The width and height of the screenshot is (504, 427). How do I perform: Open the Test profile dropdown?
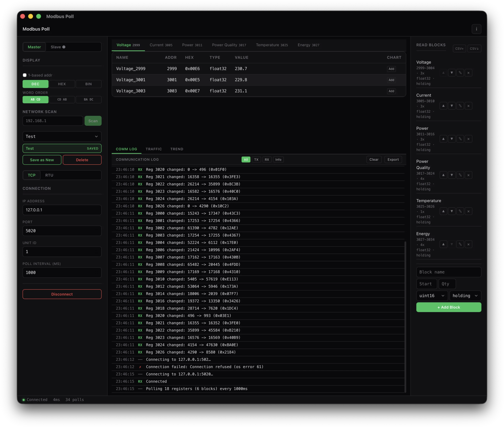[62, 136]
